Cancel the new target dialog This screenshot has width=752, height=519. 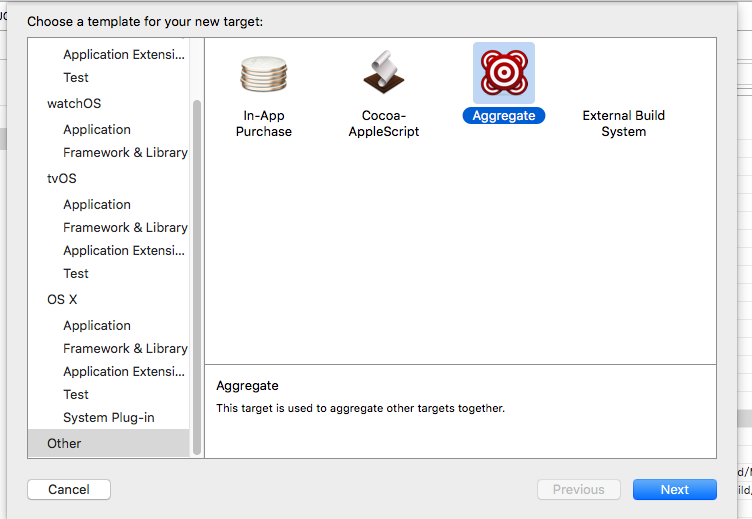click(69, 489)
